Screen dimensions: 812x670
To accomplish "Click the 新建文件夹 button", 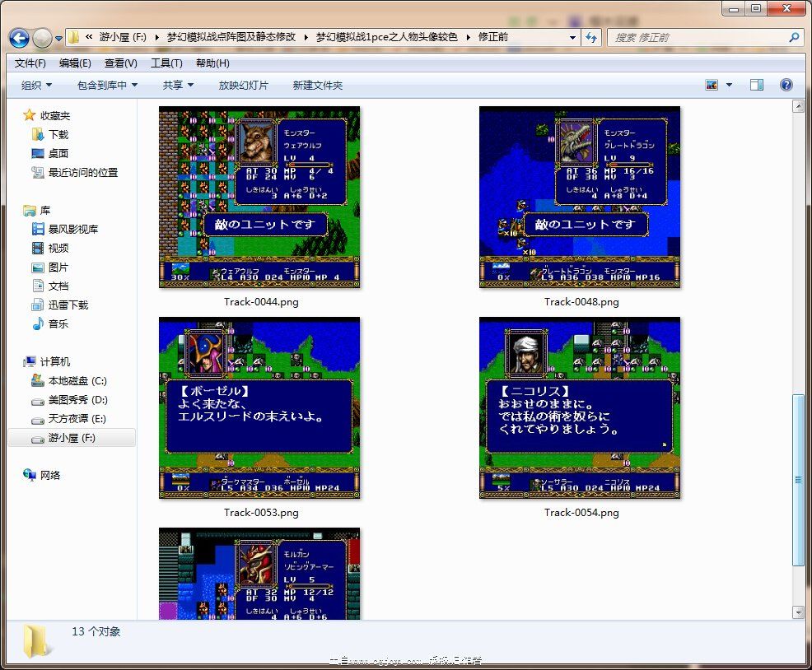I will (x=317, y=85).
